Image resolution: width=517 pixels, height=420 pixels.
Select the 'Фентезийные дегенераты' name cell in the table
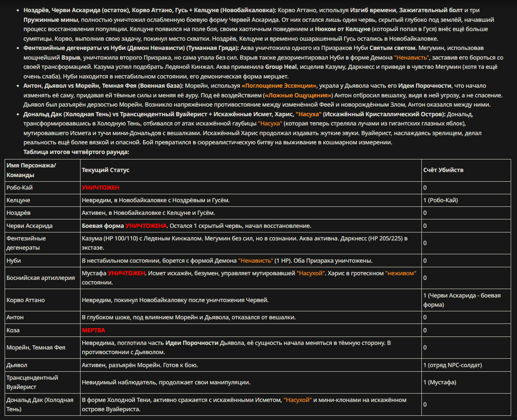(x=42, y=243)
